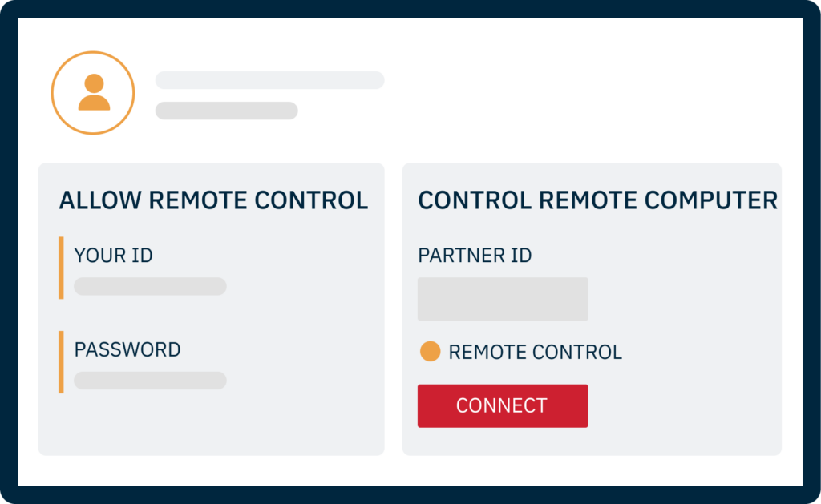Click the Partner ID label
Screen dimensions: 821x504
click(475, 256)
